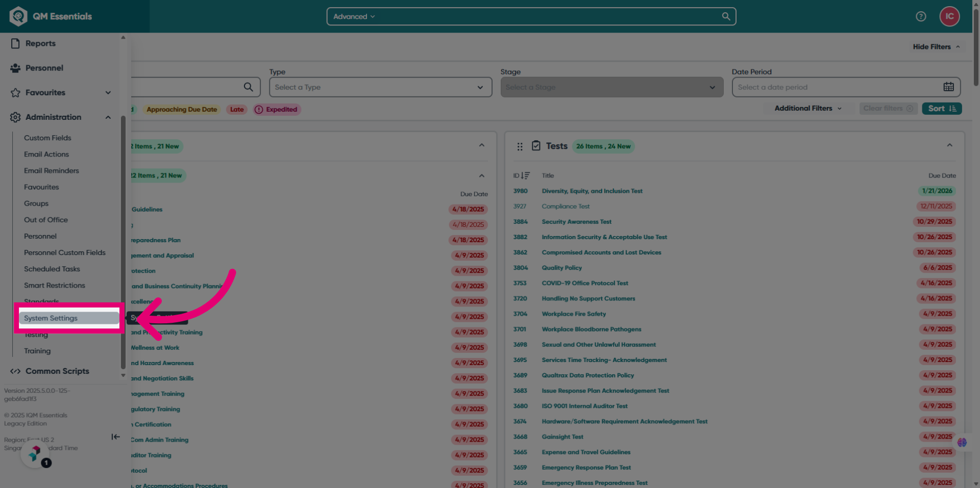Open Smart Restrictions menu item
Image resolution: width=980 pixels, height=488 pixels.
point(55,285)
